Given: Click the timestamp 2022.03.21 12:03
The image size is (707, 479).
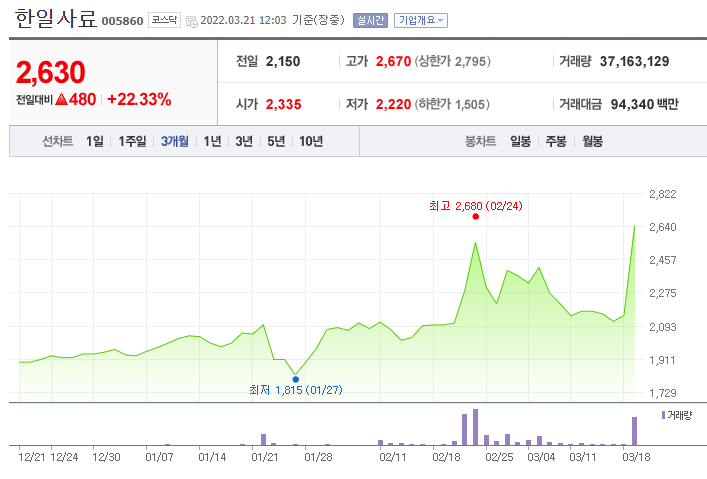Looking at the screenshot, I should click(243, 20).
